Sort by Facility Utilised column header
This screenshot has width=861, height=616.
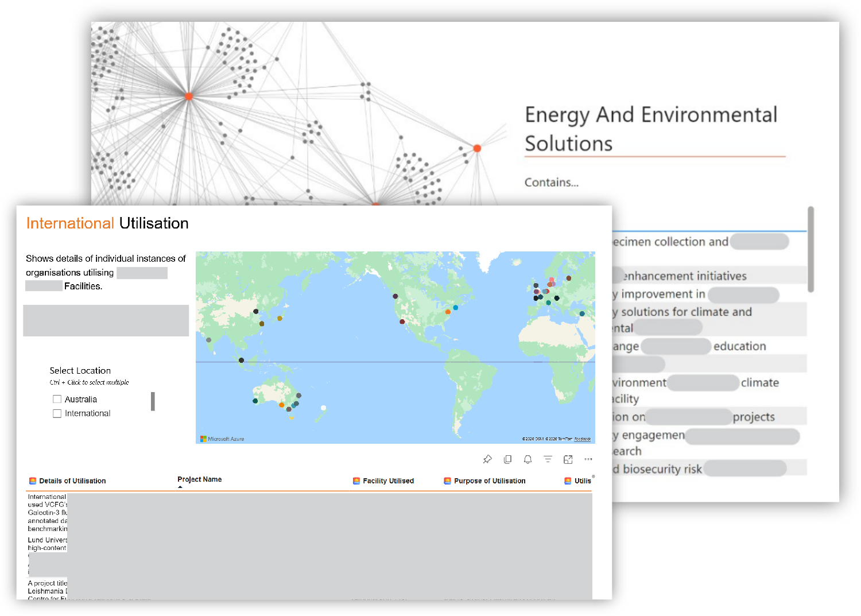tap(388, 481)
